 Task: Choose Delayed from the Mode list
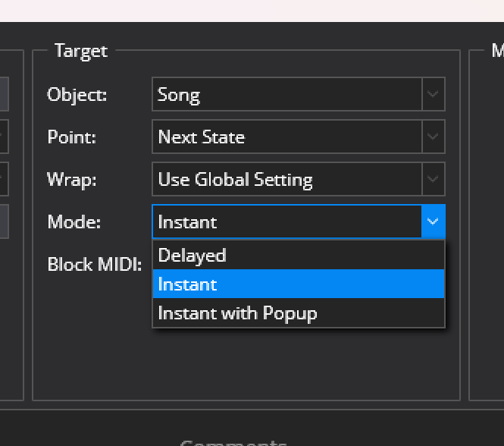click(299, 255)
